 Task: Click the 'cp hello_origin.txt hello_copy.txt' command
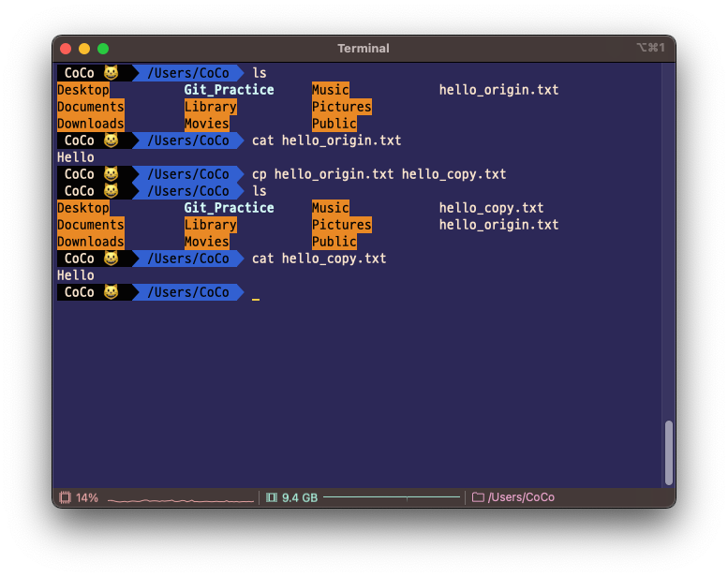click(379, 174)
